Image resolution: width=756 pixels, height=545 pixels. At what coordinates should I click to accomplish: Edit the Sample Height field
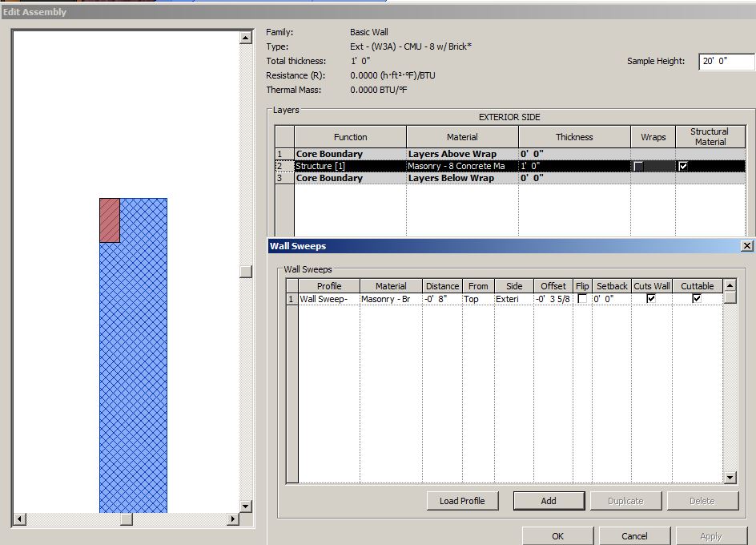[x=726, y=61]
